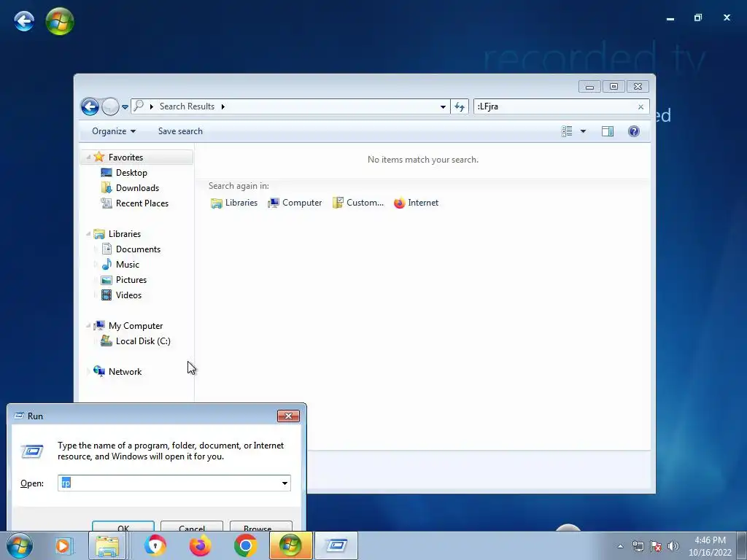Launch Firefox from the taskbar
This screenshot has width=747, height=560.
click(200, 545)
